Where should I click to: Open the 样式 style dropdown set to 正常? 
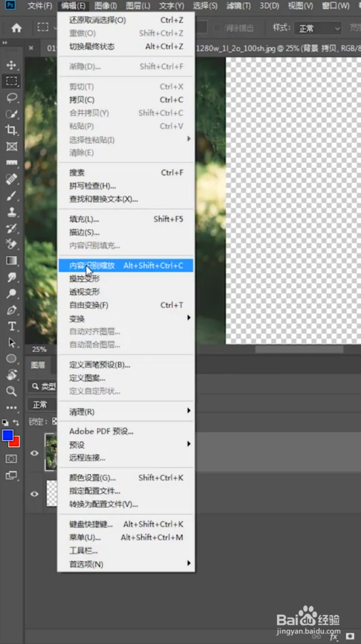(318, 28)
